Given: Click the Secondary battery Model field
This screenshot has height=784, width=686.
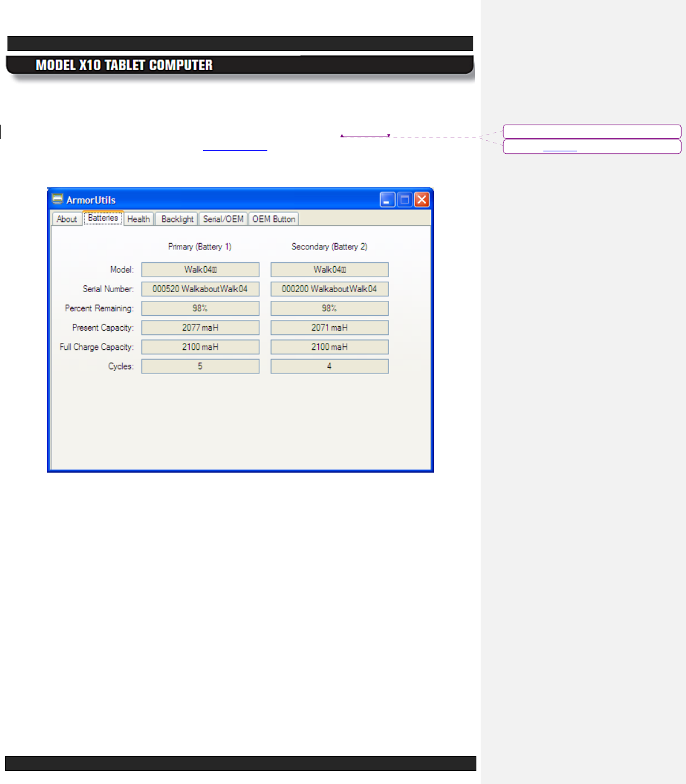Looking at the screenshot, I should pyautogui.click(x=329, y=269).
